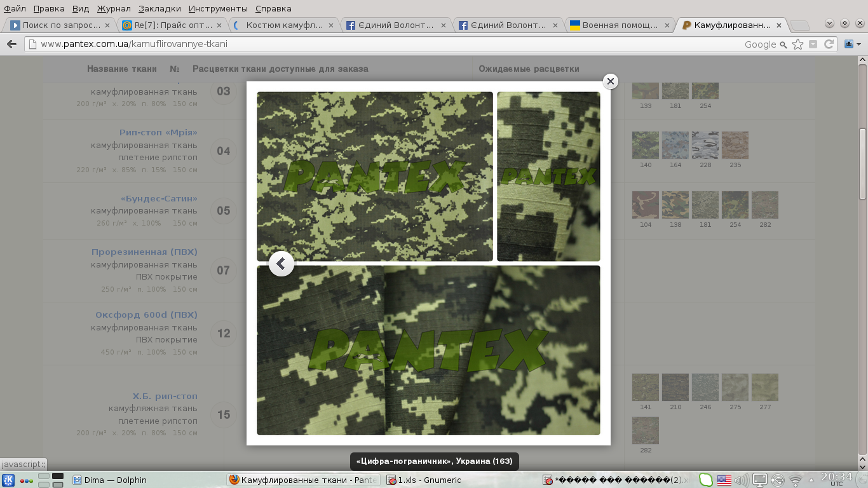
Task: Open the Прорезиненная (ПВХ) fabric link
Action: 144,252
